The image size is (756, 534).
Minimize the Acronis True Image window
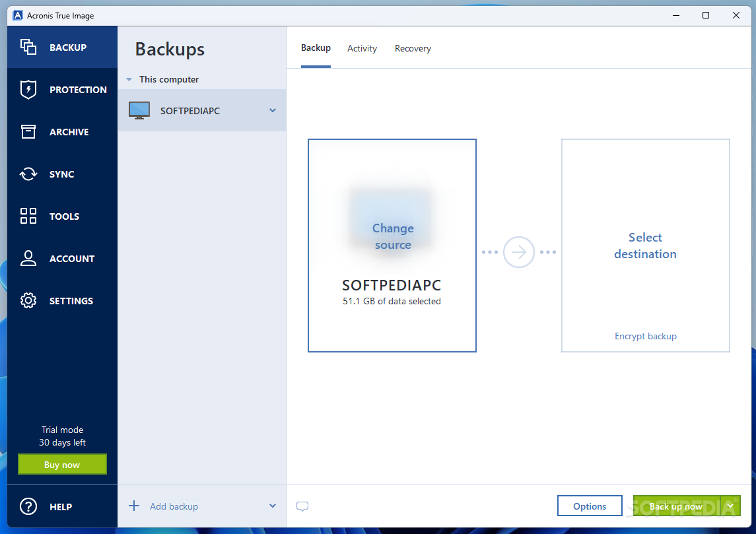tap(676, 15)
